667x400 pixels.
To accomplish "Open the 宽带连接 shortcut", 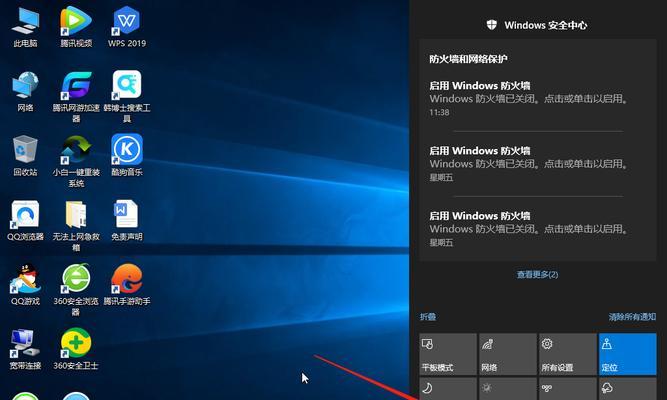I will [26, 350].
